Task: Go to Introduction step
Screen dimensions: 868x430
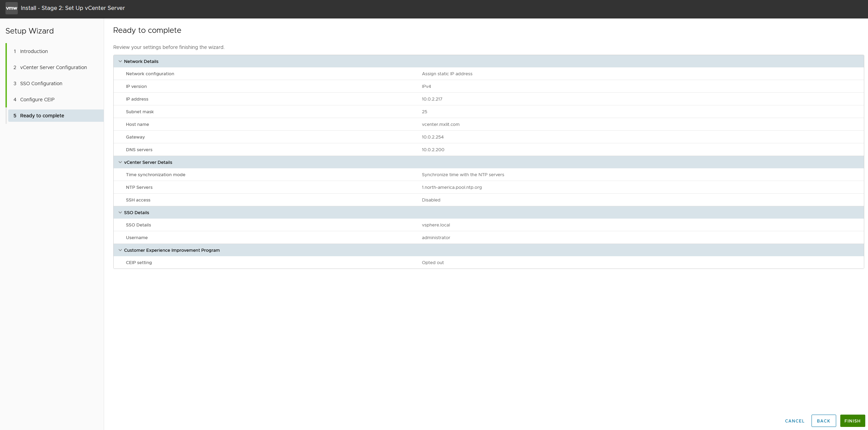Action: click(x=34, y=51)
